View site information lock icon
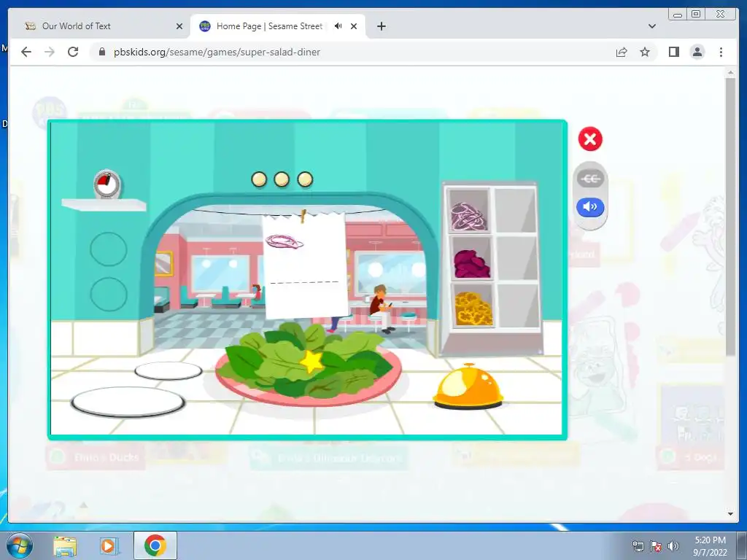 [x=101, y=52]
